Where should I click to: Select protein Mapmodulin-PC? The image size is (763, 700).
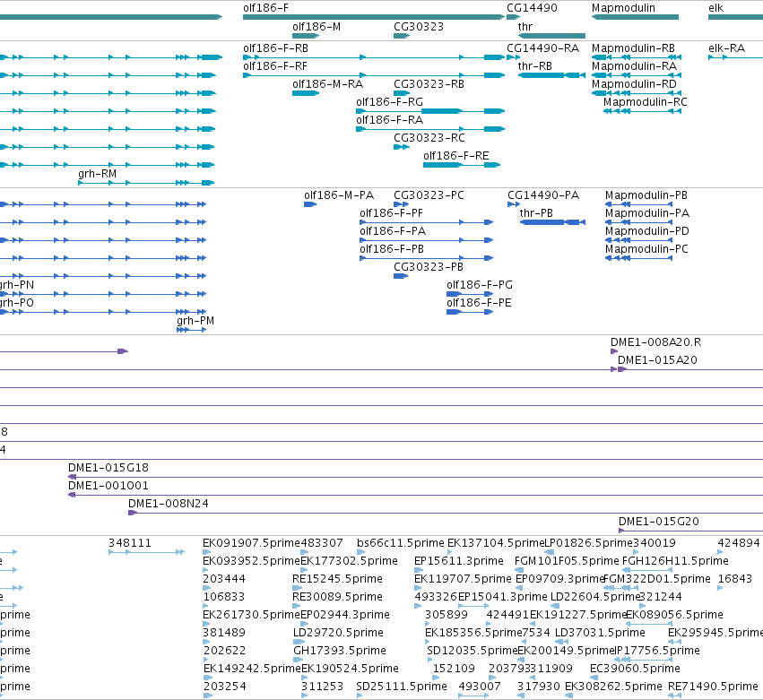(x=638, y=258)
